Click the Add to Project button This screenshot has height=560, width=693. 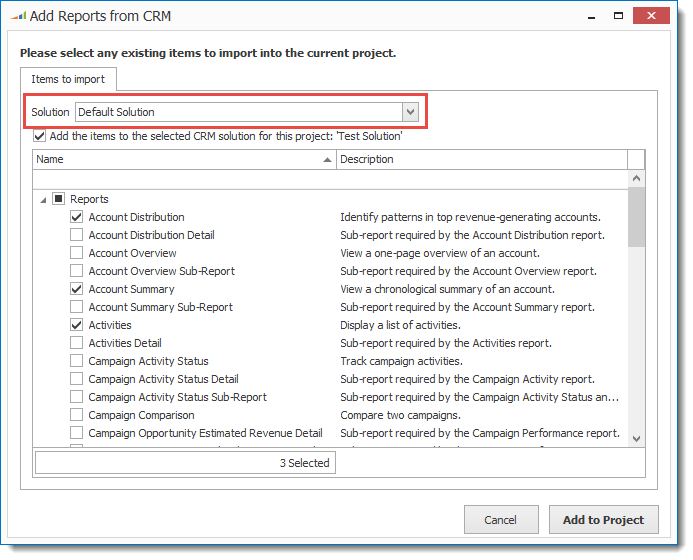[603, 520]
